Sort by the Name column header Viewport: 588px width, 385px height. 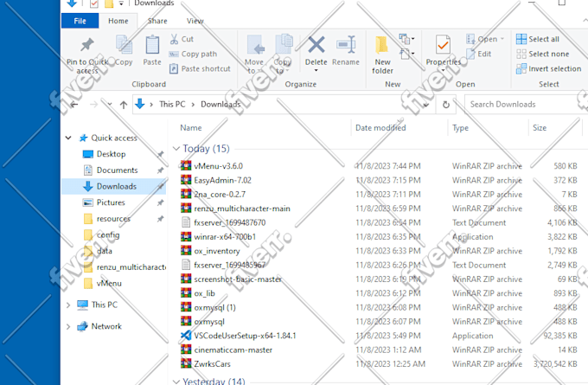pyautogui.click(x=191, y=128)
